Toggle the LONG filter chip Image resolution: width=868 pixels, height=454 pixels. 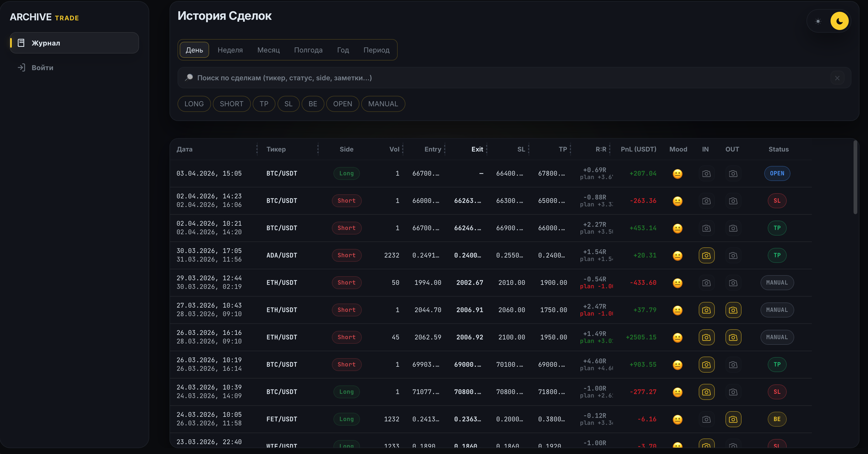click(194, 104)
